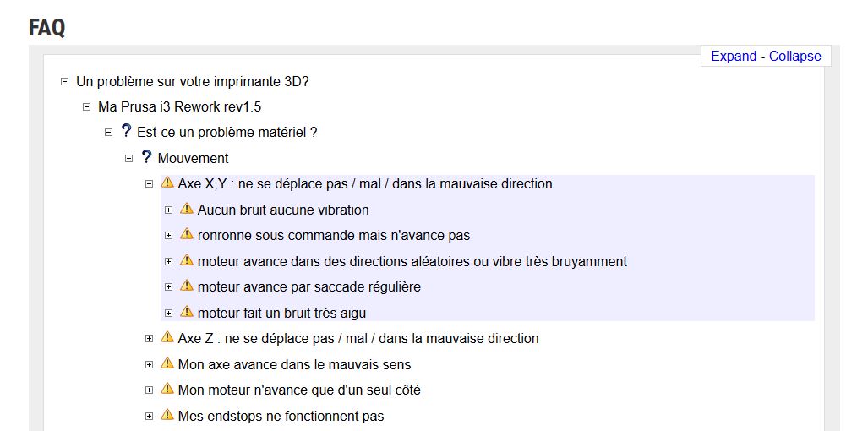Click warning icon next to moteur fait un bruit très aigu
868x431 pixels.
coord(187,312)
